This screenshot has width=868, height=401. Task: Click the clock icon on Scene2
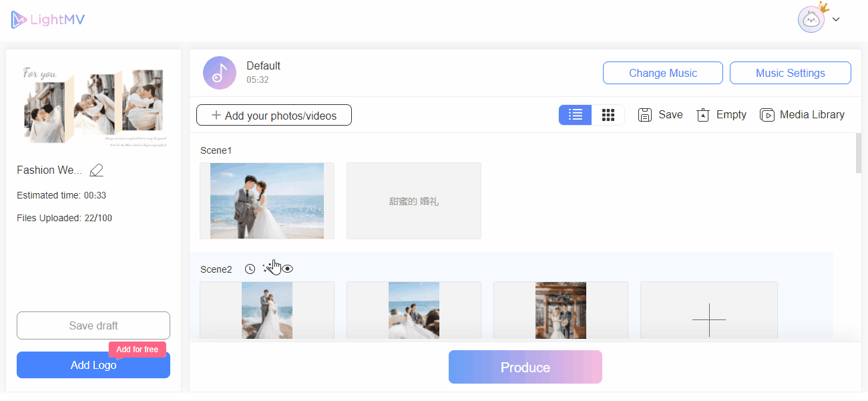point(250,269)
